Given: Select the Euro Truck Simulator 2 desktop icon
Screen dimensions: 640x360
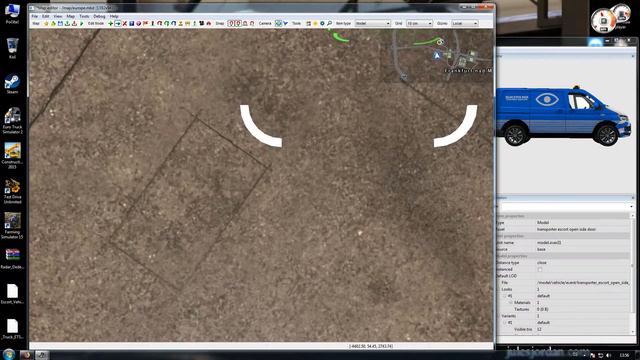Looking at the screenshot, I should (12, 121).
